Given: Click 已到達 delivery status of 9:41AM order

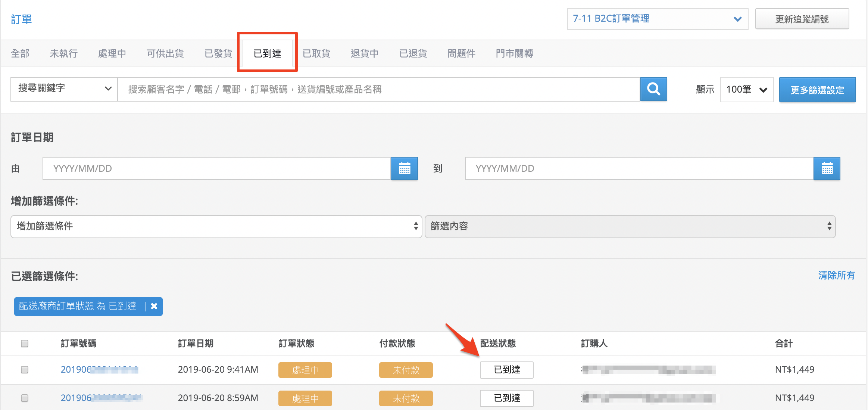Looking at the screenshot, I should click(506, 370).
